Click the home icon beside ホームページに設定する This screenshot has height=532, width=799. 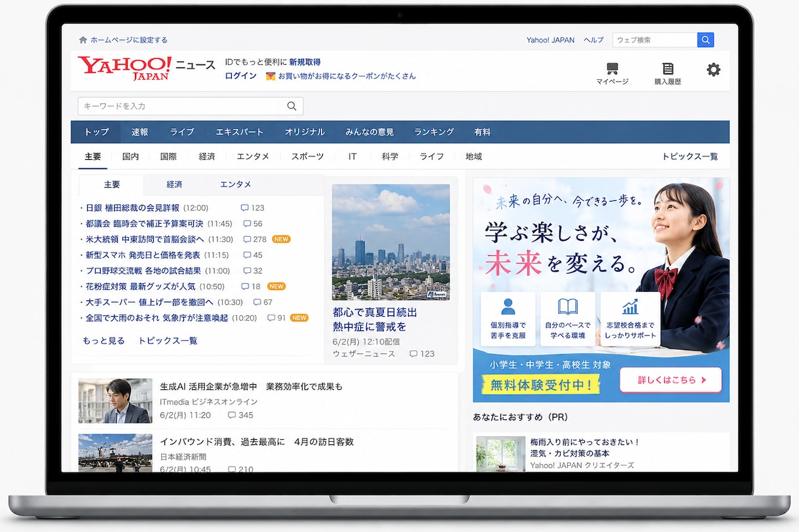[x=83, y=40]
